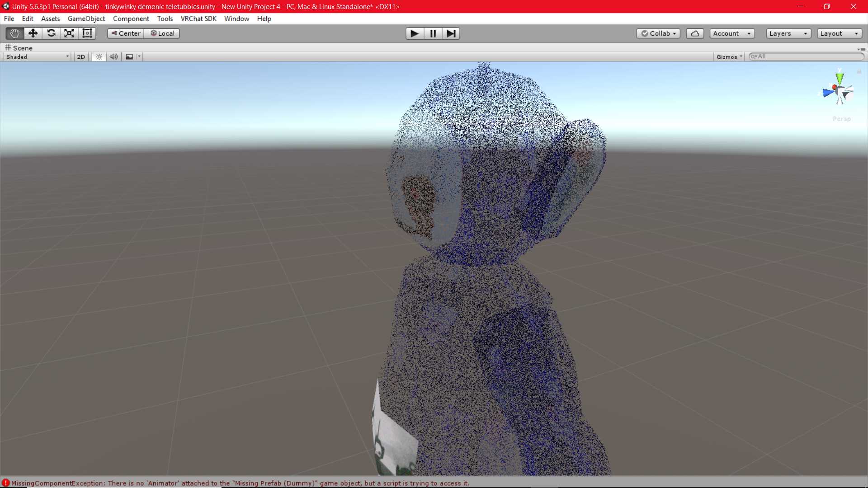868x488 pixels.
Task: Click the Step frame button
Action: click(451, 33)
